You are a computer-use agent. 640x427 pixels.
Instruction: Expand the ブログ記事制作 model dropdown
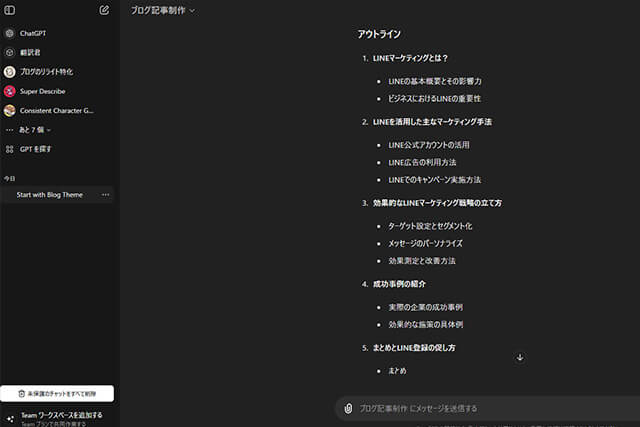tap(163, 10)
